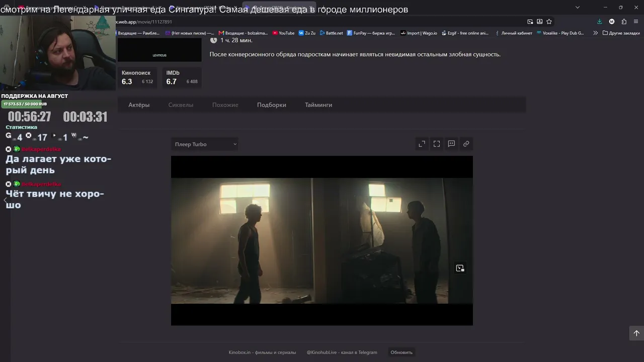This screenshot has width=644, height=362.
Task: Open the 'Входящие — Рамбле...' bookmark
Action: coord(138,33)
